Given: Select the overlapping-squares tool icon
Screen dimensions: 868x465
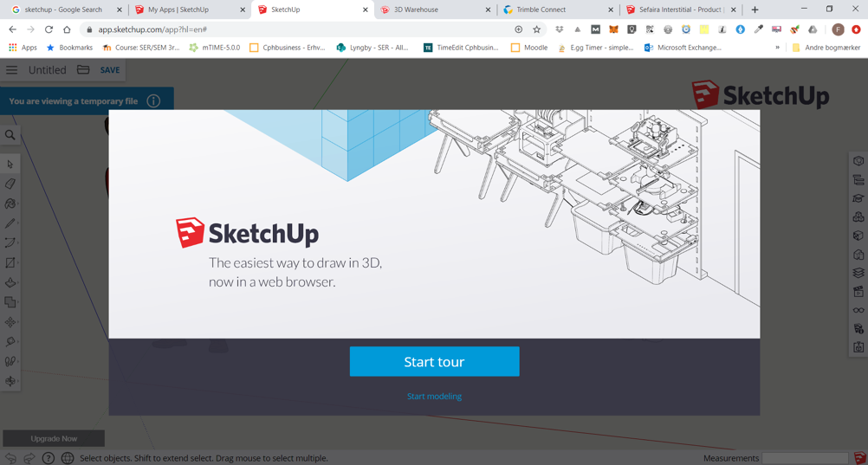Looking at the screenshot, I should (10, 302).
